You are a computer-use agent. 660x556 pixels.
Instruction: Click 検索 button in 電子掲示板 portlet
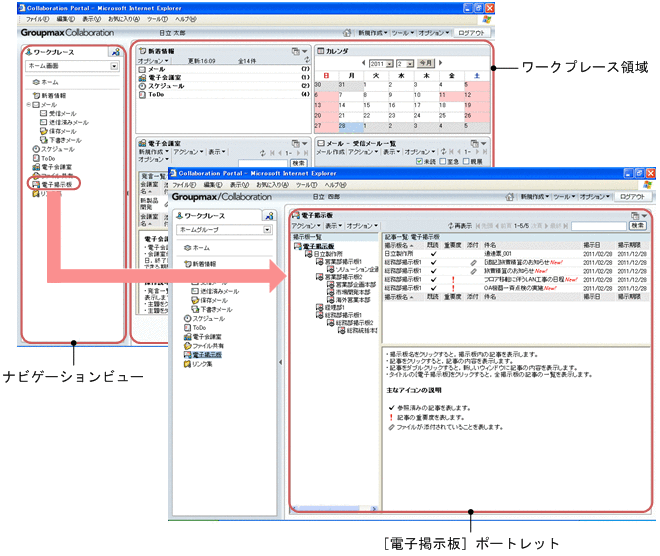(637, 226)
